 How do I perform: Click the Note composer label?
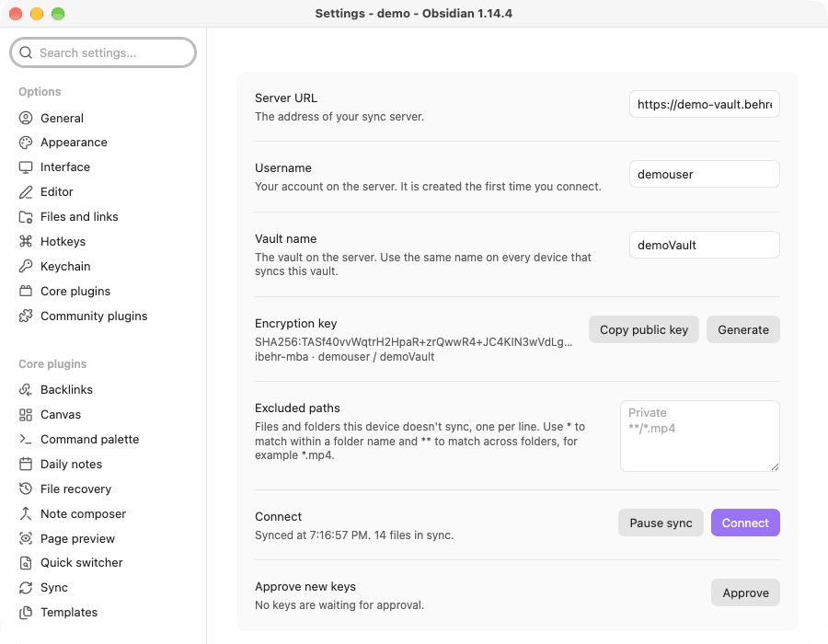pos(84,513)
